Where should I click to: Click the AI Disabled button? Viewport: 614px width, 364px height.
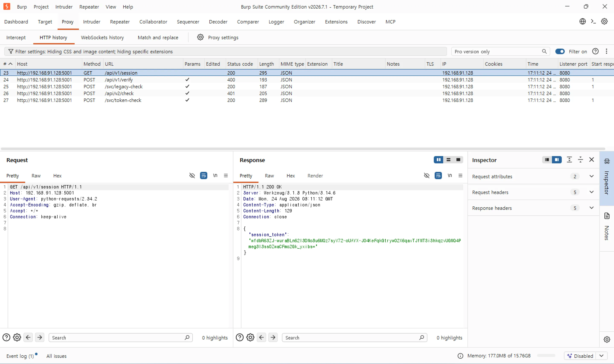(580, 356)
